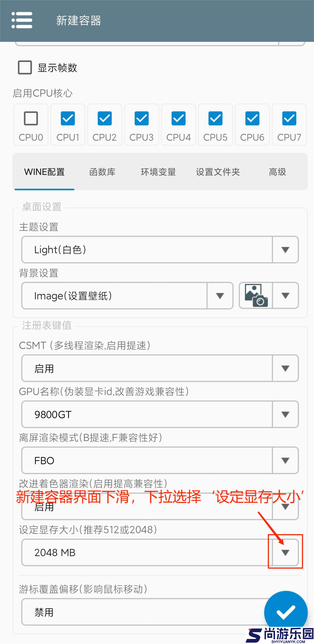Disable the CPU7 core checkbox
Image resolution: width=314 pixels, height=644 pixels.
[289, 119]
